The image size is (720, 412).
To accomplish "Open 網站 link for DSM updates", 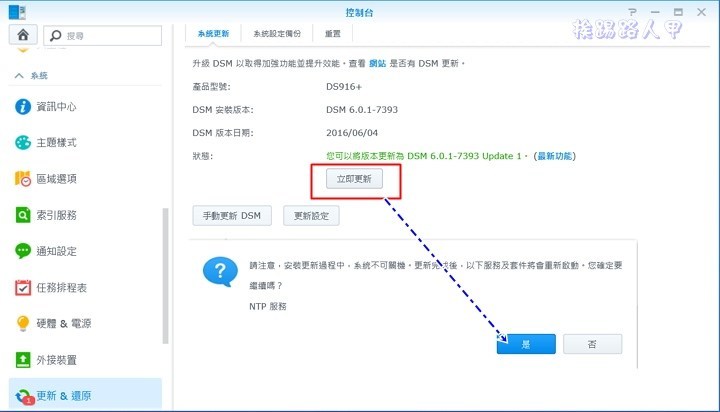I will 377,63.
